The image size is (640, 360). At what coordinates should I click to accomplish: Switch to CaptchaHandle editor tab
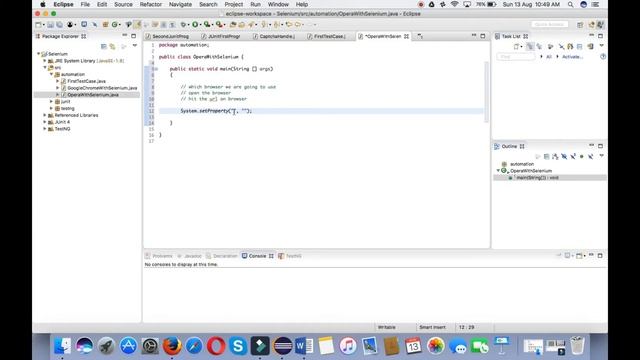[x=276, y=36]
